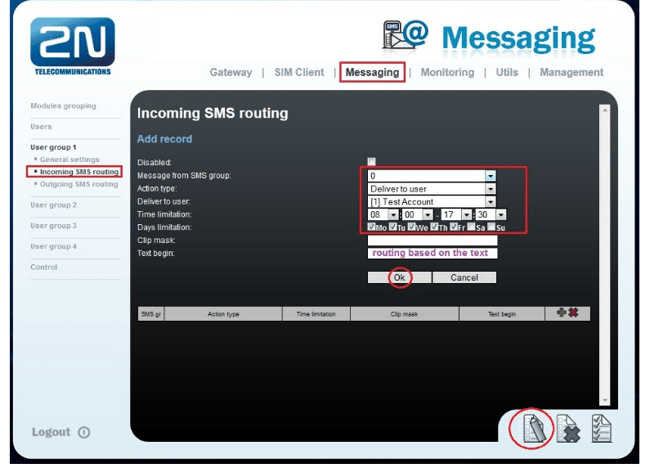Open General settings under User group 1
This screenshot has width=650, height=468.
(70, 160)
